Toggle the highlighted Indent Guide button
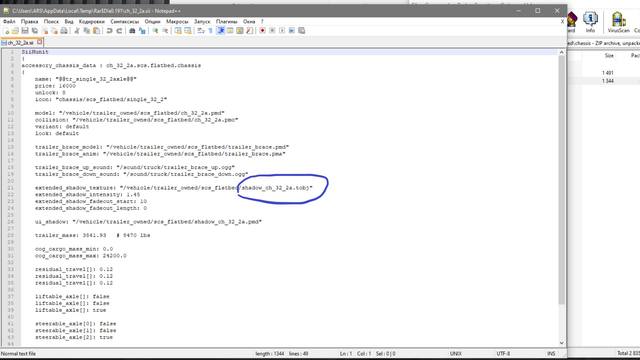640x360 pixels. 220,31
